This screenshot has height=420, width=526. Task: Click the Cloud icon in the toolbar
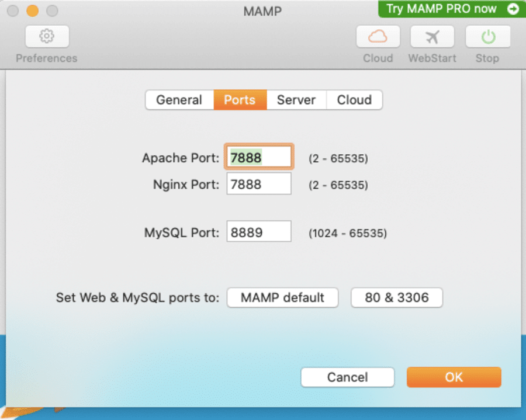(x=378, y=37)
